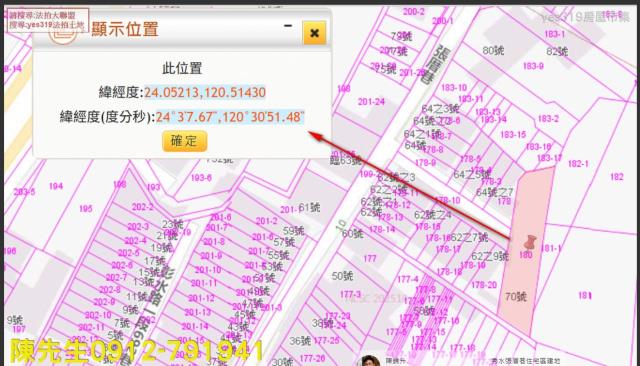Select parcel number 180 near the pin
The image size is (640, 366).
point(526,255)
